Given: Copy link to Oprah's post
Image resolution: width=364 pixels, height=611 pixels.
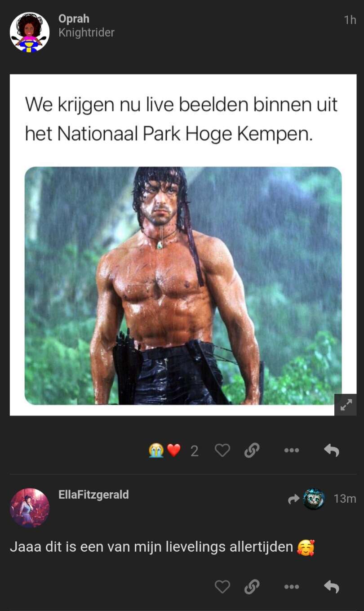Looking at the screenshot, I should click(x=252, y=450).
